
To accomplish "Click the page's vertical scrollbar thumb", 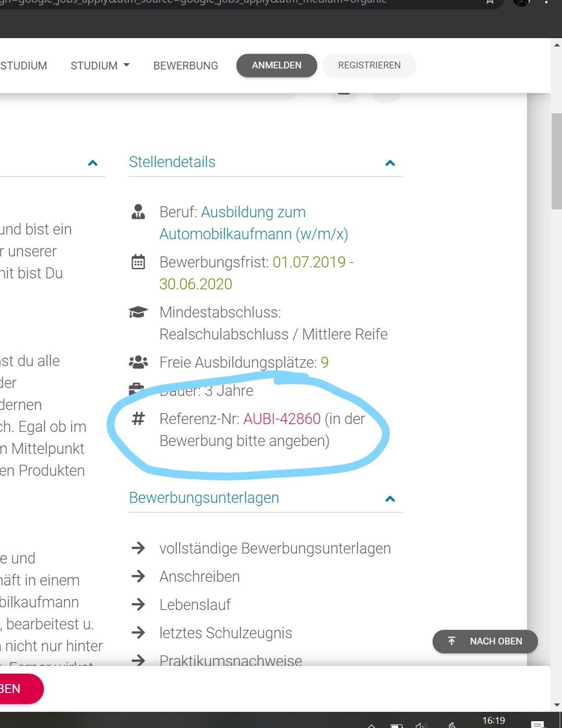I will coord(556,162).
